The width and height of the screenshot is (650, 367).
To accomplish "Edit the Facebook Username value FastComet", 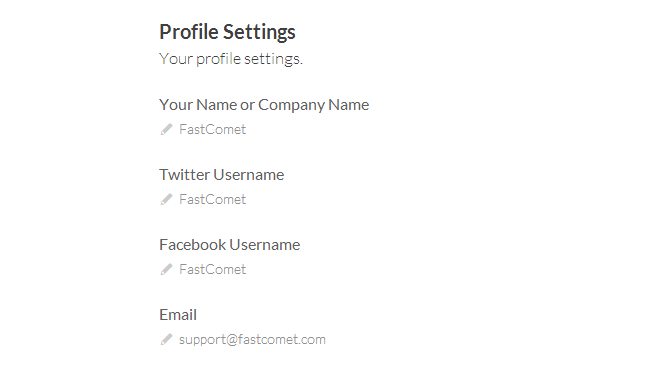I will pyautogui.click(x=213, y=270).
